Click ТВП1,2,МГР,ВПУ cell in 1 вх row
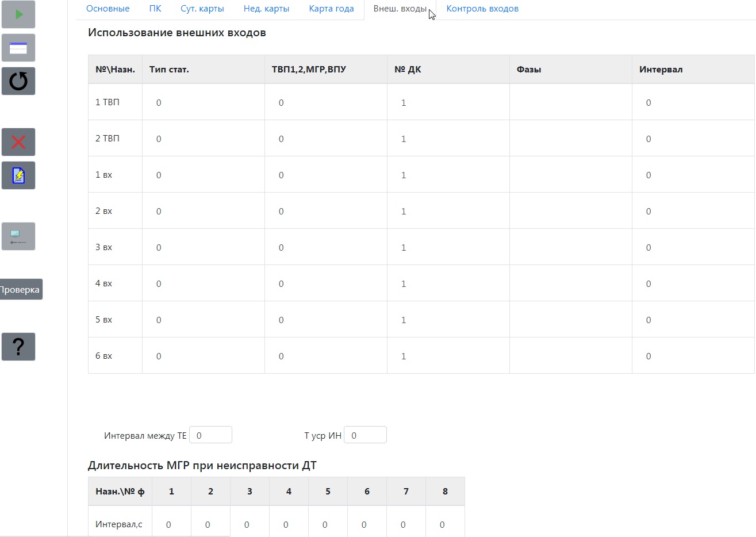Viewport: 756px width, 537px height. pos(326,175)
